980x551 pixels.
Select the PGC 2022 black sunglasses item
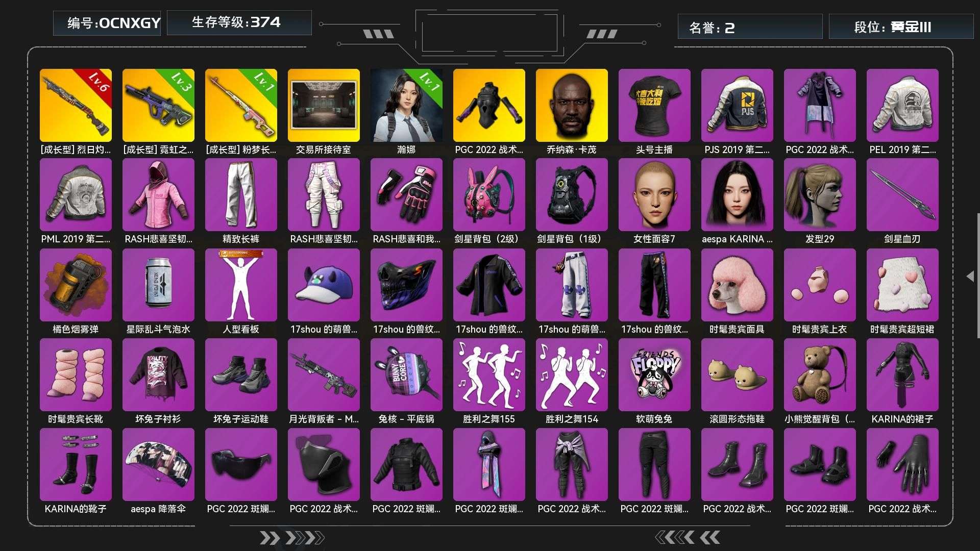tap(241, 464)
